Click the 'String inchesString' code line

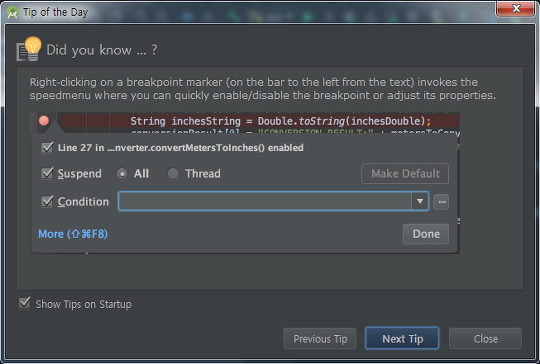pyautogui.click(x=280, y=121)
